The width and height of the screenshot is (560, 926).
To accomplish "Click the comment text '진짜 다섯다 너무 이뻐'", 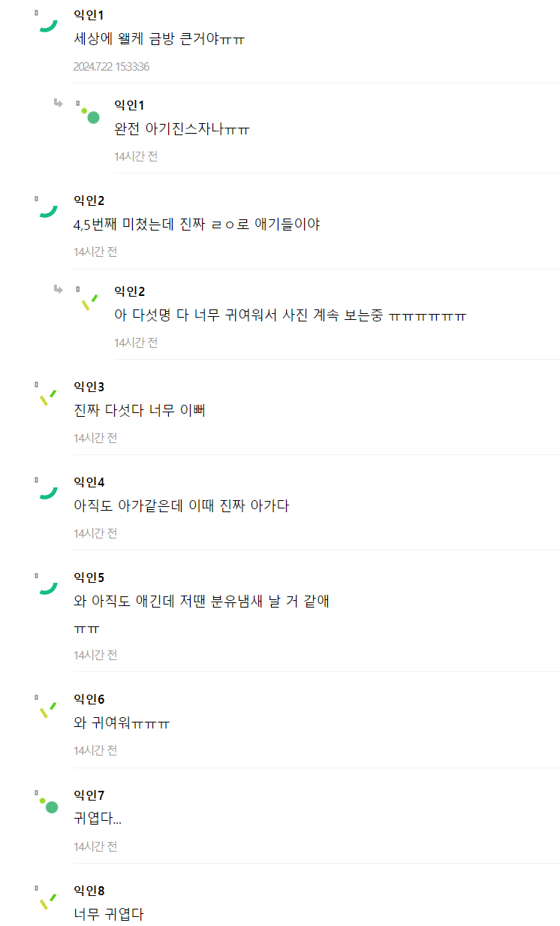I will tap(140, 411).
